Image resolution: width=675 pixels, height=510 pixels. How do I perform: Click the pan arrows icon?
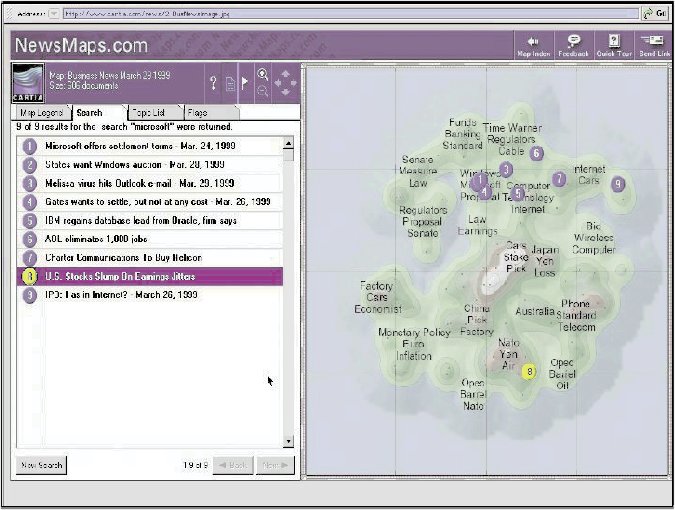[x=285, y=83]
